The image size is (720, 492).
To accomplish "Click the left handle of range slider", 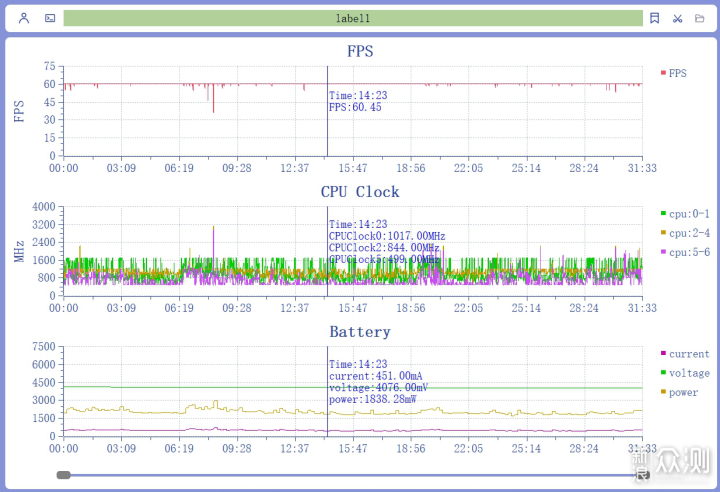I will click(x=63, y=475).
